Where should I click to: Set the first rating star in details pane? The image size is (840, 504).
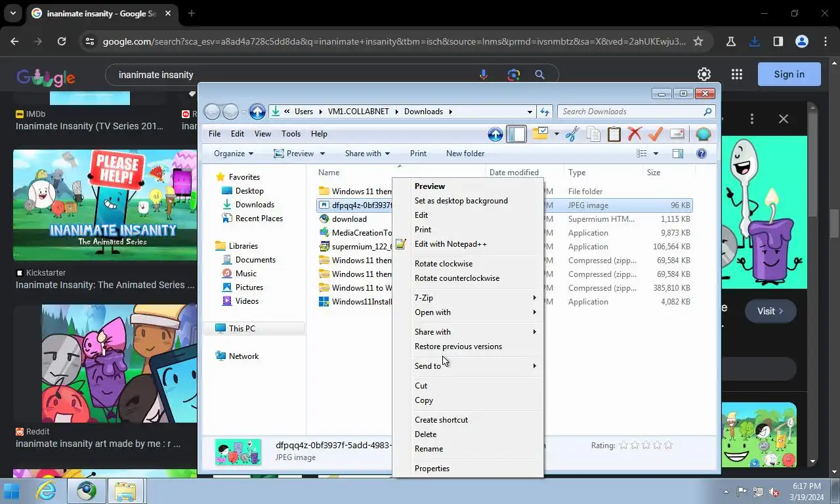click(624, 445)
